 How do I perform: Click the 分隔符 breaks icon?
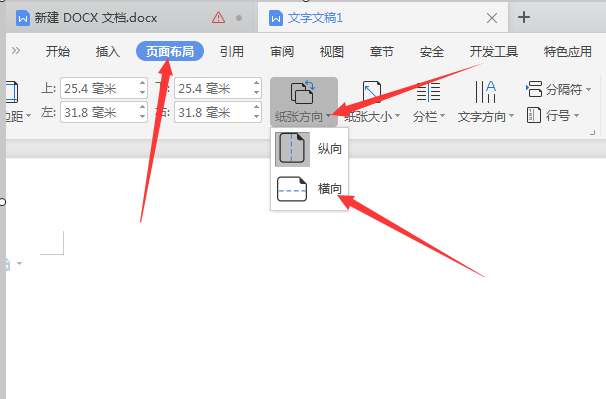coord(534,89)
